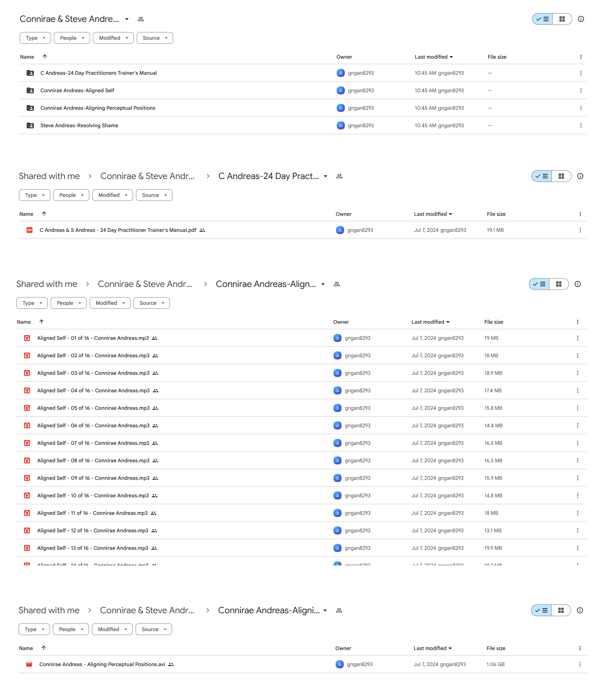Open Aligned Self - 13 of 16 mp3 file
This screenshot has height=700, width=608.
(x=93, y=548)
